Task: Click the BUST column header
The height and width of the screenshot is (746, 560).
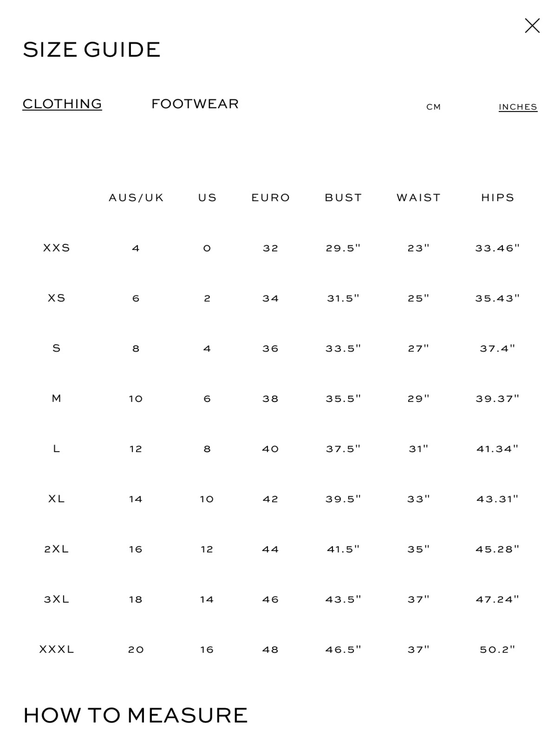Action: coord(343,198)
